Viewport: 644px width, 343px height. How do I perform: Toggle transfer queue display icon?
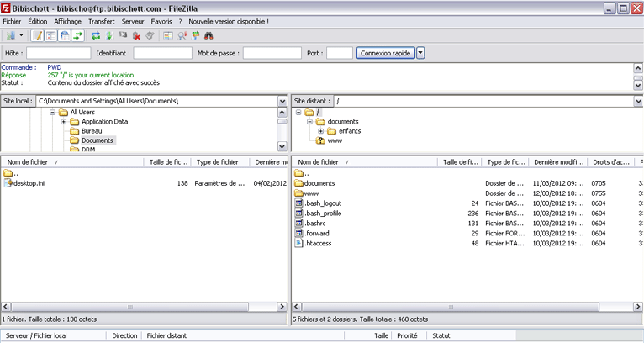click(x=78, y=36)
